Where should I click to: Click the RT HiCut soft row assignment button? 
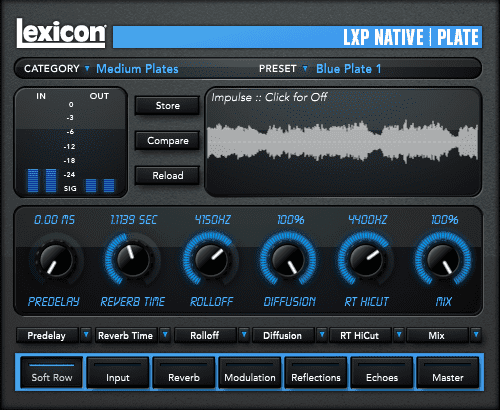pyautogui.click(x=360, y=335)
